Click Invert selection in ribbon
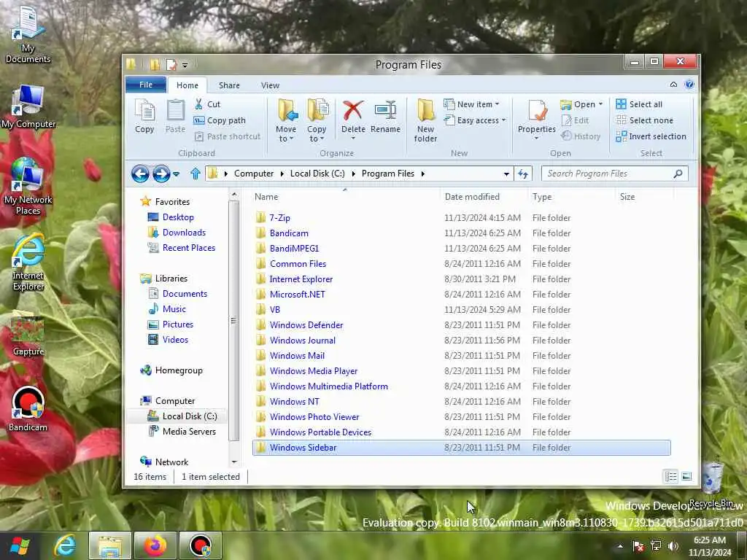This screenshot has height=560, width=747. point(651,136)
